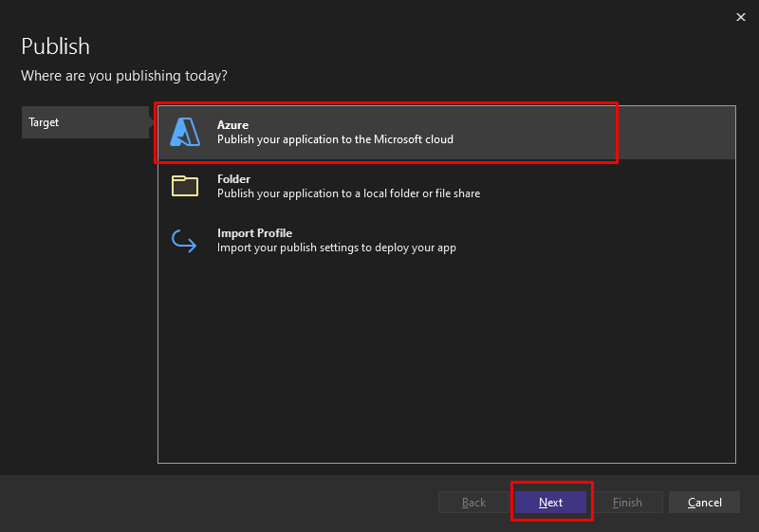Click the Import Profile arrow icon
This screenshot has height=532, width=759.
(184, 240)
